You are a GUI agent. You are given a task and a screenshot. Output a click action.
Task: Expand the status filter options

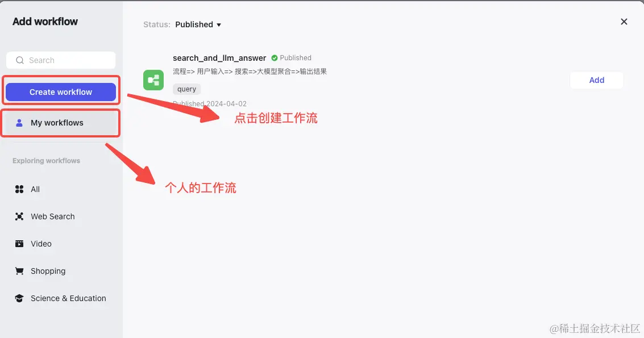pos(218,24)
